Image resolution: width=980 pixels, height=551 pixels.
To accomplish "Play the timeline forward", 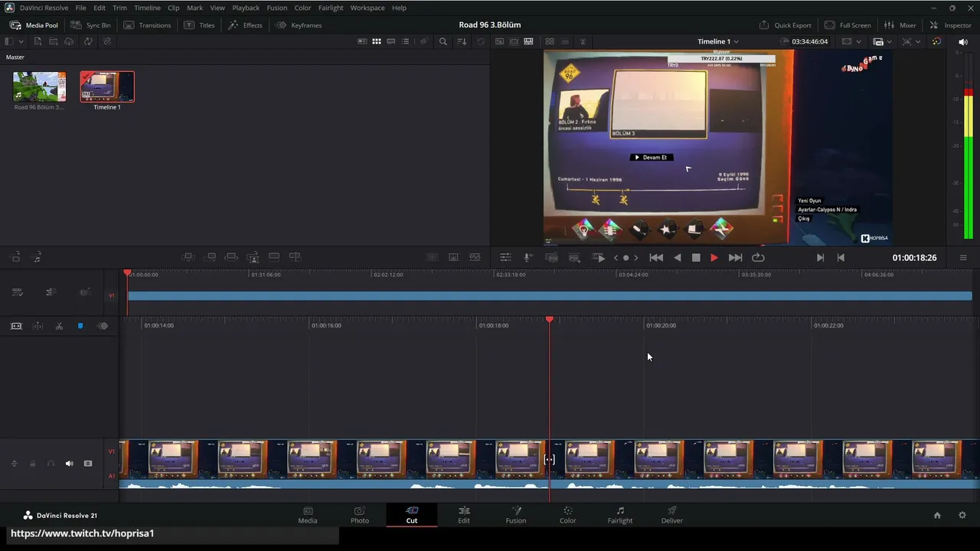I will pos(714,258).
